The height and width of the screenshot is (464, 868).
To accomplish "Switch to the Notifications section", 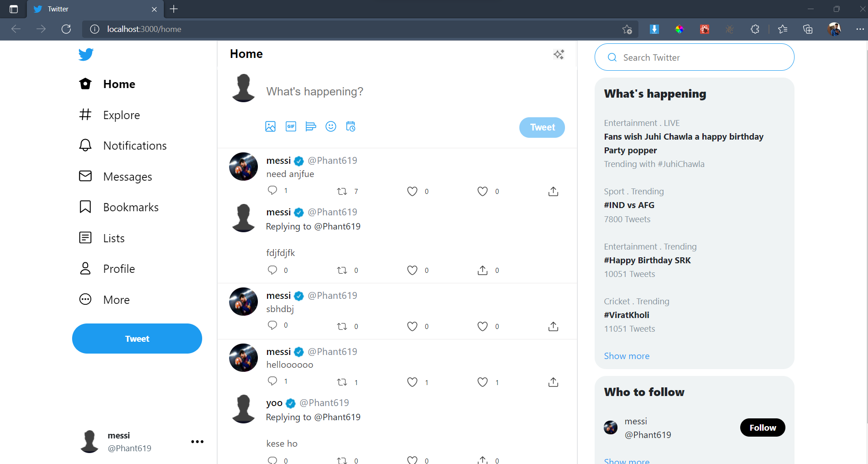I will click(135, 145).
